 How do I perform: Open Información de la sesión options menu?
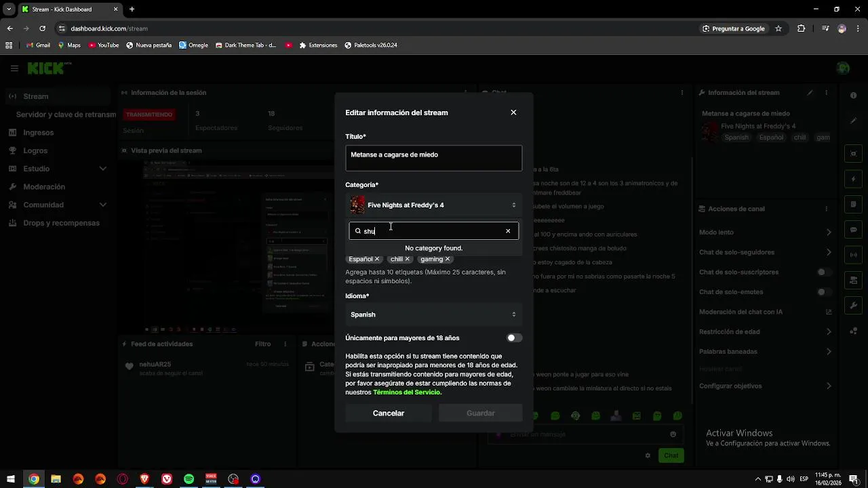click(x=465, y=93)
